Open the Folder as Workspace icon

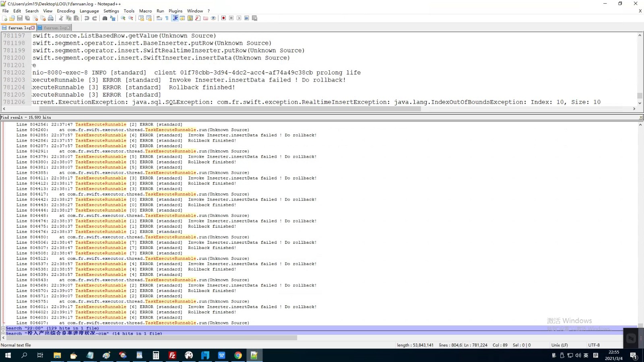coord(206,18)
